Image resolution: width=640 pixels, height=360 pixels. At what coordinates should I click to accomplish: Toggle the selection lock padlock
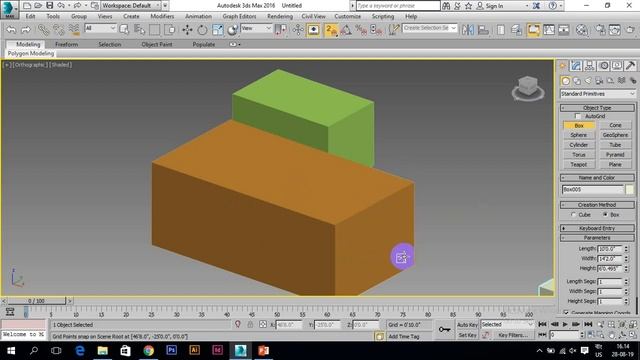click(250, 324)
